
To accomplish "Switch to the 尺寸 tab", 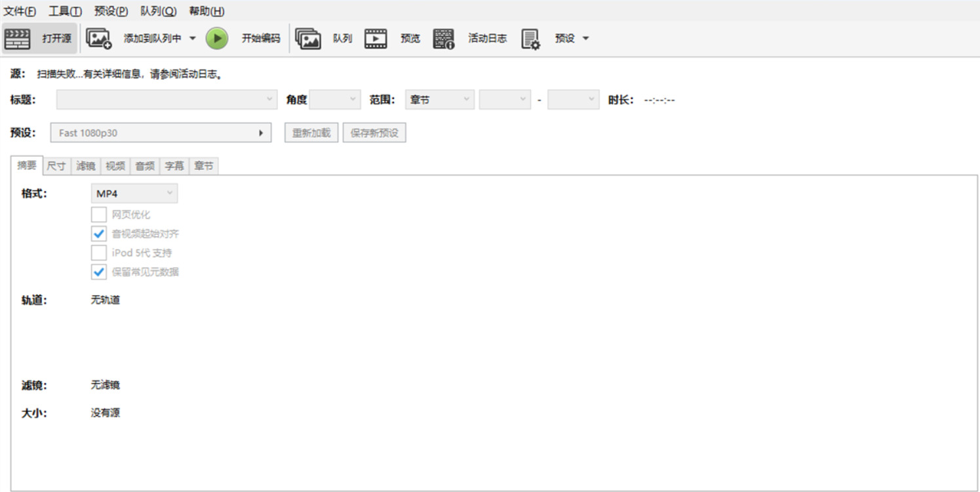I will tap(56, 166).
